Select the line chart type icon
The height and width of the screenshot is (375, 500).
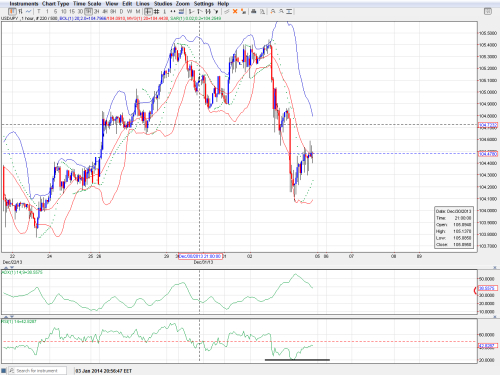(x=28, y=11)
